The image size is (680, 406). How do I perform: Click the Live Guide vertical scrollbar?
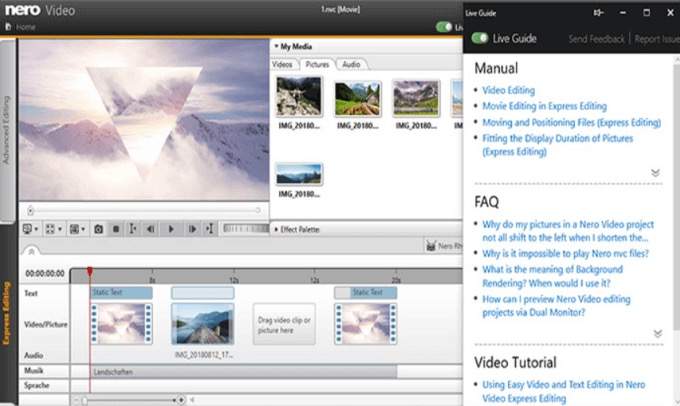[x=677, y=195]
